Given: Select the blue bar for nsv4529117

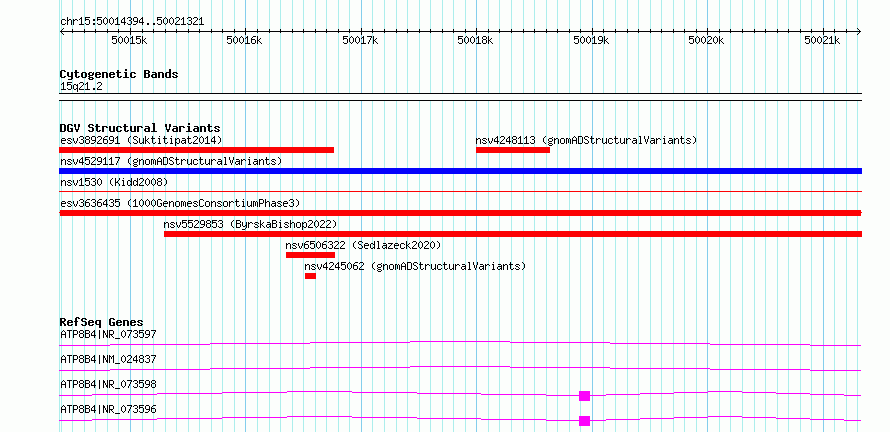Looking at the screenshot, I should [x=460, y=171].
